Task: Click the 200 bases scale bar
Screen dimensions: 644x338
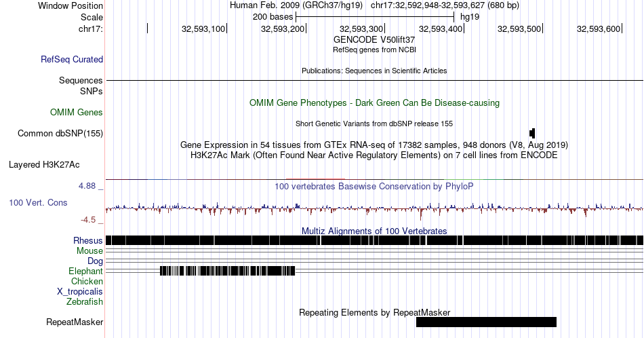Action: click(375, 17)
